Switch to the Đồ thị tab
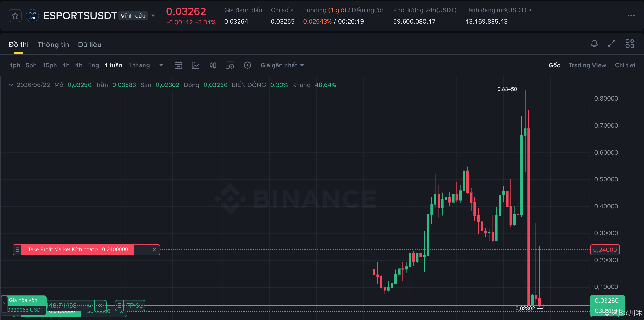Viewport: 644px width, 320px height. click(x=18, y=45)
